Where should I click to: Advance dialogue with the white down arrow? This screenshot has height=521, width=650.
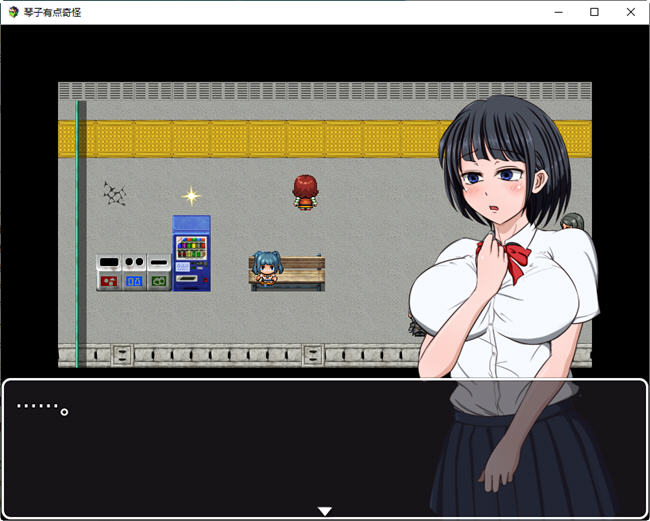(324, 511)
